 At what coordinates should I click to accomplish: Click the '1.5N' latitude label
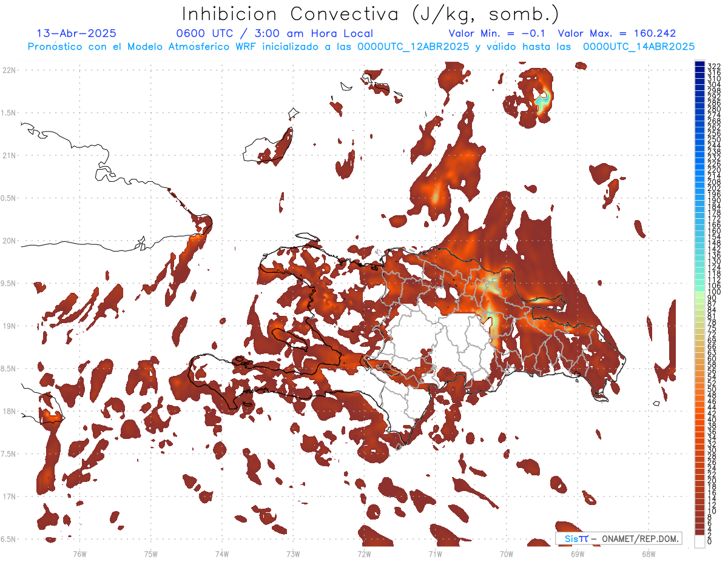(9, 113)
